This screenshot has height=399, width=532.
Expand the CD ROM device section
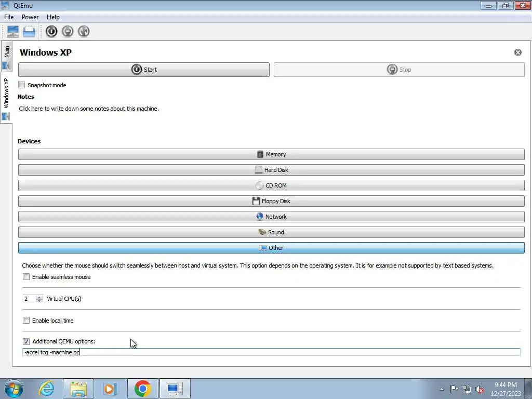tap(271, 185)
